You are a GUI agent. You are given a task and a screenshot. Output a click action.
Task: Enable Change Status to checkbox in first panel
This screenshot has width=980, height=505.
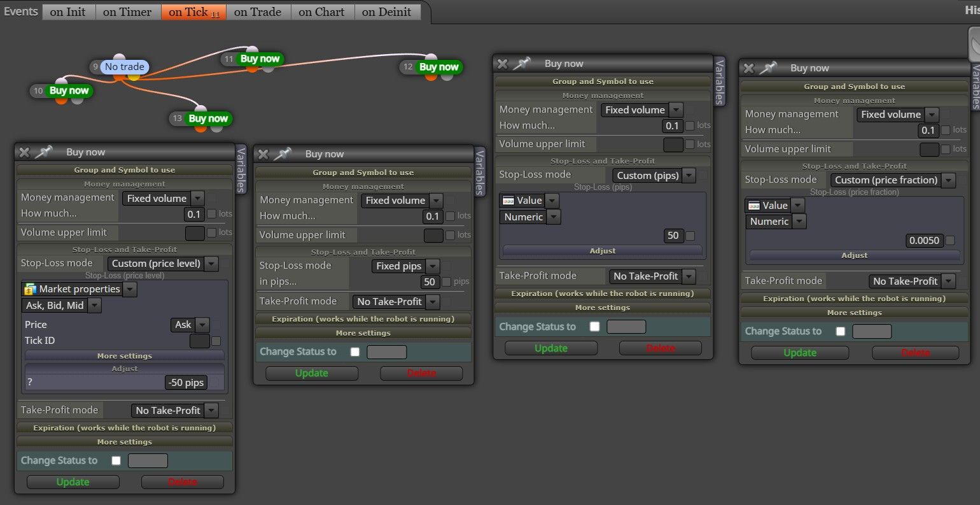[x=116, y=460]
